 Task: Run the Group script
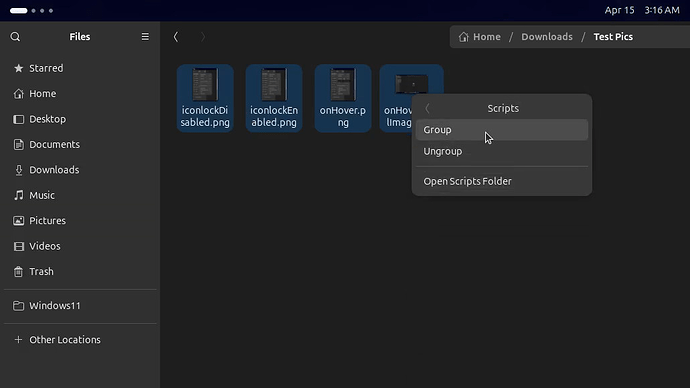click(502, 130)
